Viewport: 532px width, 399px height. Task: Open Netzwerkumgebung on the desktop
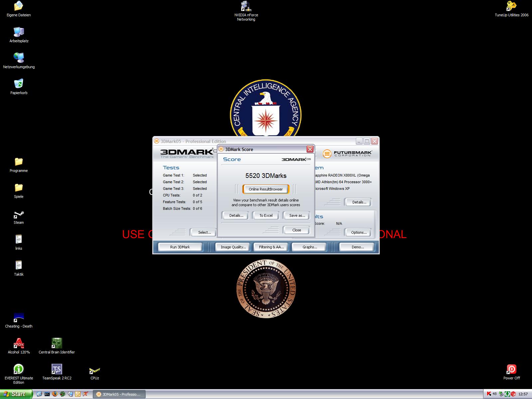click(19, 61)
